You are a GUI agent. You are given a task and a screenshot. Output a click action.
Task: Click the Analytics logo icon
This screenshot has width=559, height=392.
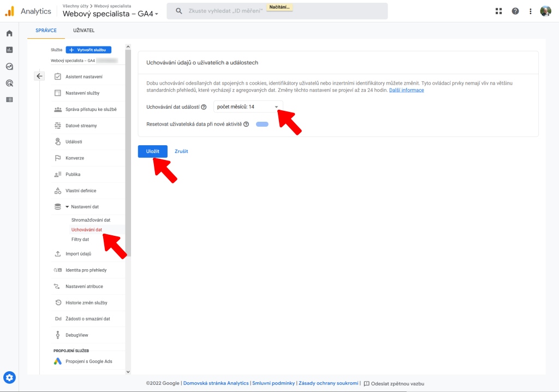coord(9,10)
